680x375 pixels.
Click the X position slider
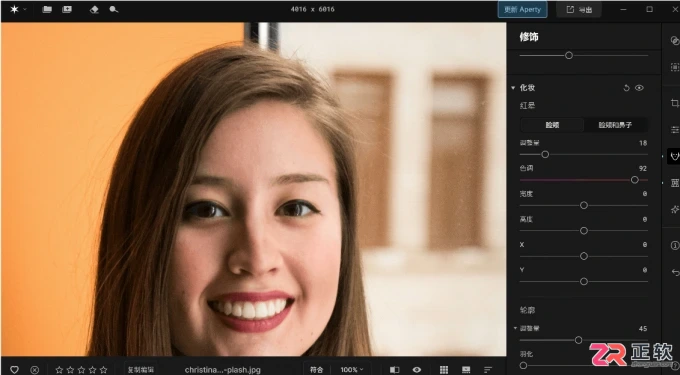click(584, 256)
